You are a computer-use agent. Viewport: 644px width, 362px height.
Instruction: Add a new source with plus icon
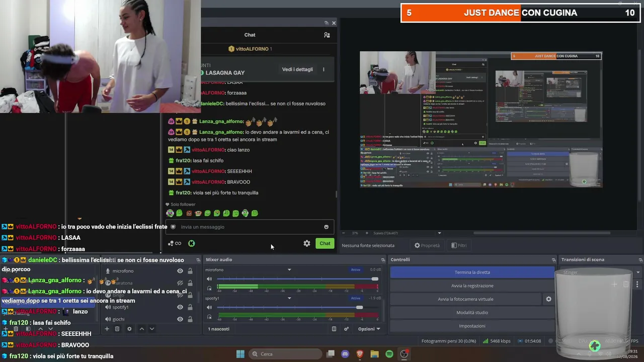[107, 329]
